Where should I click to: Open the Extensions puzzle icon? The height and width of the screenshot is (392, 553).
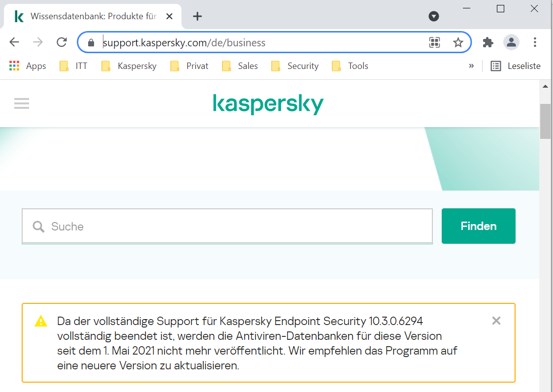coord(488,42)
